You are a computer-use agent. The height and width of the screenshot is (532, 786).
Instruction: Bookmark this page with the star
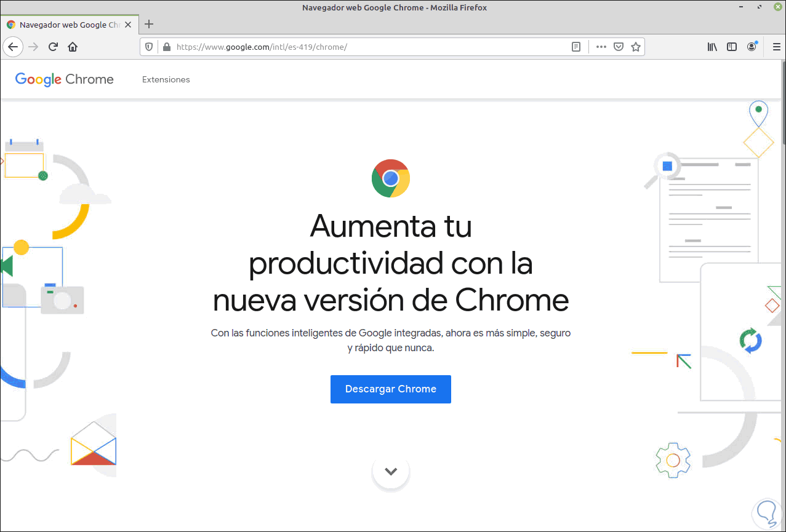(x=636, y=47)
